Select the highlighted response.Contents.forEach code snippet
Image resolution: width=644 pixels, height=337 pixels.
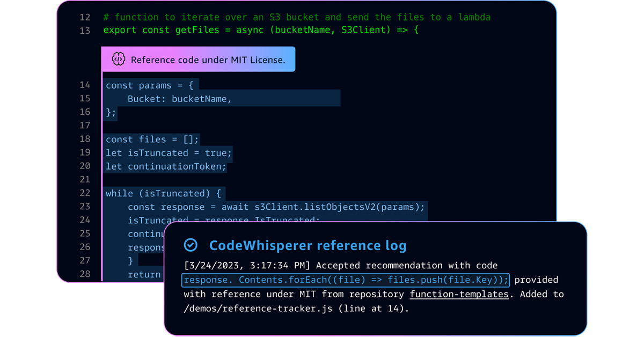click(346, 280)
